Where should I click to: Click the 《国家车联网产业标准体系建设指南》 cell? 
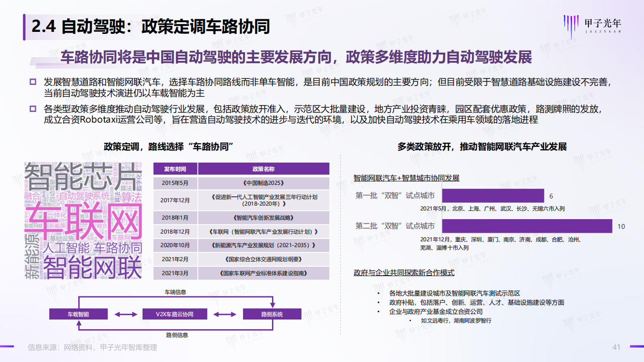264,273
